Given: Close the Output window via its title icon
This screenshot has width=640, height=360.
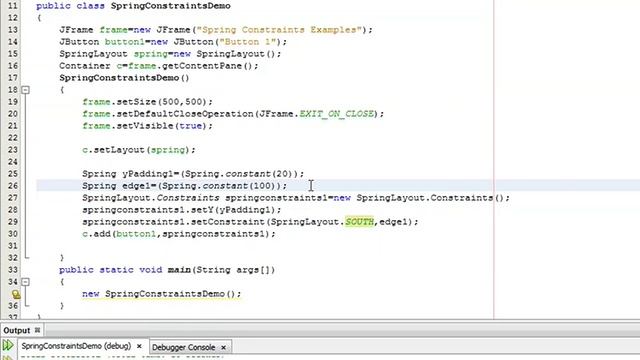Looking at the screenshot, I should pyautogui.click(x=37, y=330).
